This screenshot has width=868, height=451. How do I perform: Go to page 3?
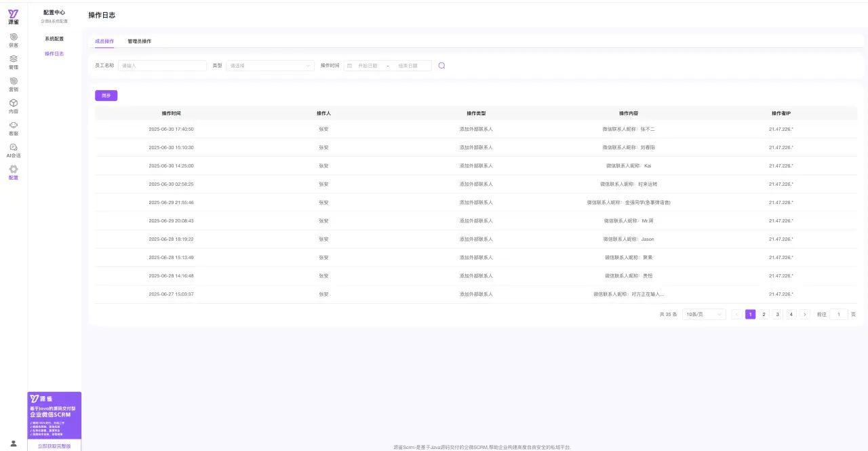click(778, 315)
